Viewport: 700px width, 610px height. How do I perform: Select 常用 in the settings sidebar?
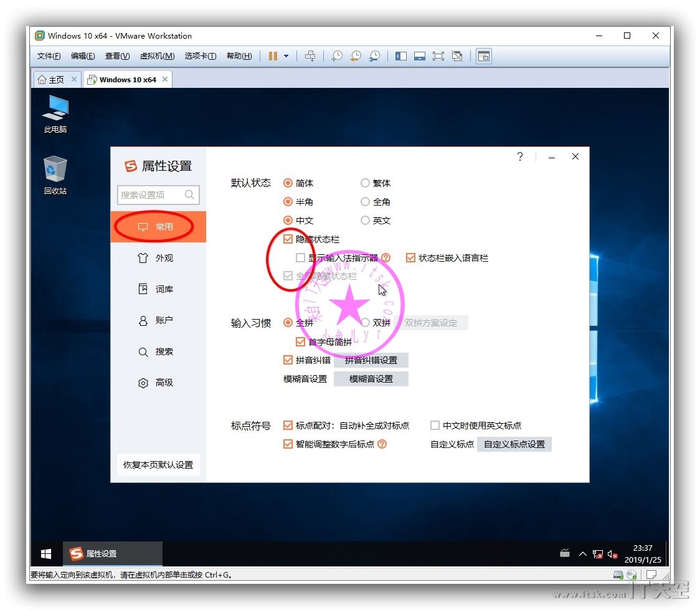[158, 227]
